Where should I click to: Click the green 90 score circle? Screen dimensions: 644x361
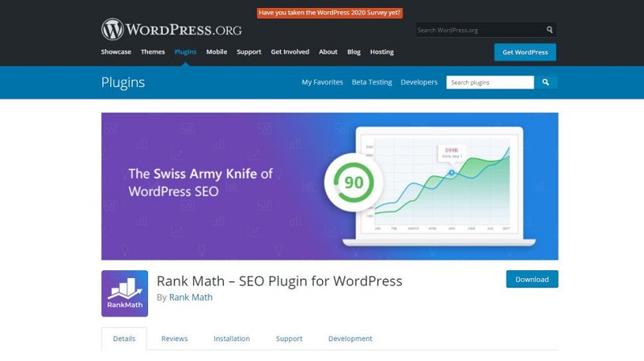354,183
